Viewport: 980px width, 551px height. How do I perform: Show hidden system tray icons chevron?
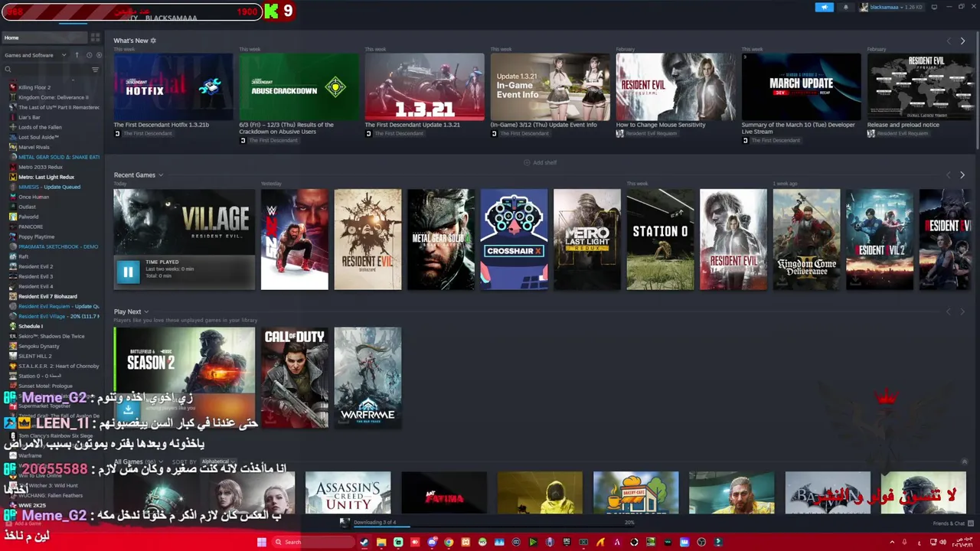pyautogui.click(x=891, y=542)
